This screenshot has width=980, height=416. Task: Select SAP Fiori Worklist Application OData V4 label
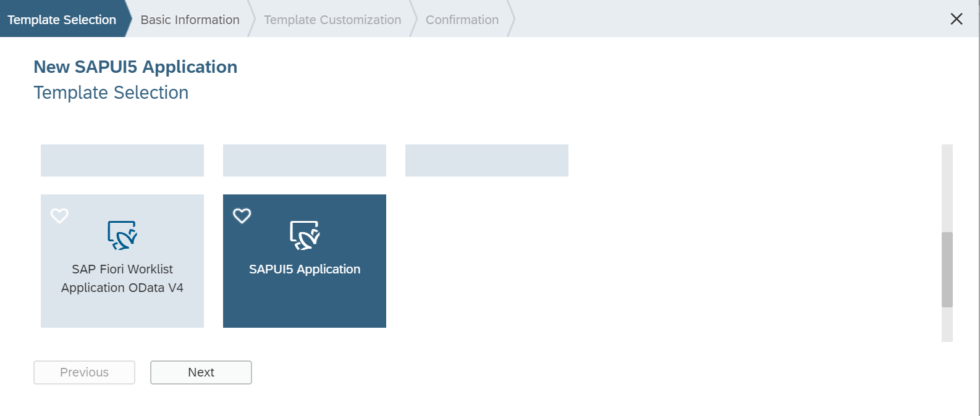(122, 278)
